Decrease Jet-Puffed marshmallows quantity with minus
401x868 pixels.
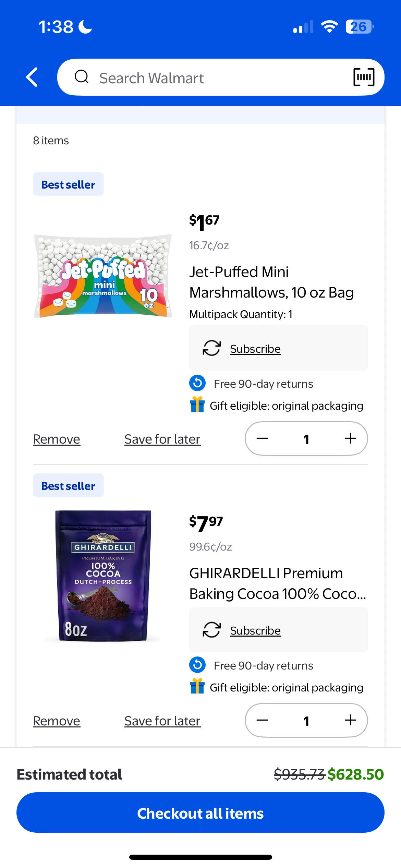click(x=262, y=438)
